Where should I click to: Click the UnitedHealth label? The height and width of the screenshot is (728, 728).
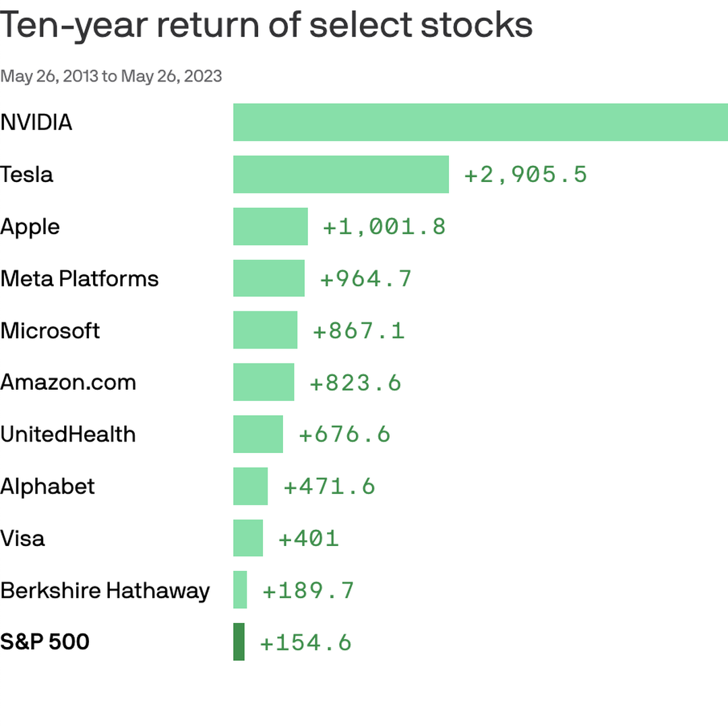(68, 434)
